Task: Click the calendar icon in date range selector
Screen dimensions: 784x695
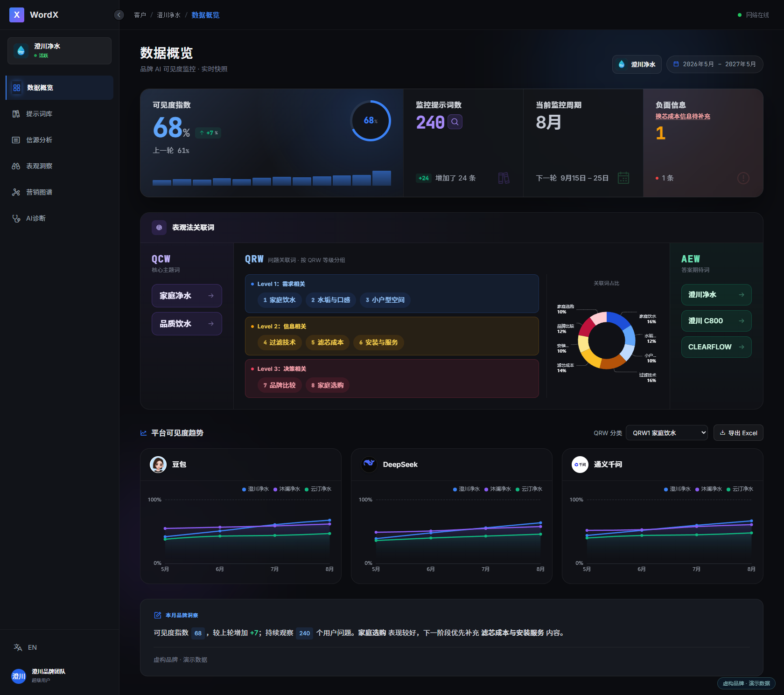Action: 676,64
